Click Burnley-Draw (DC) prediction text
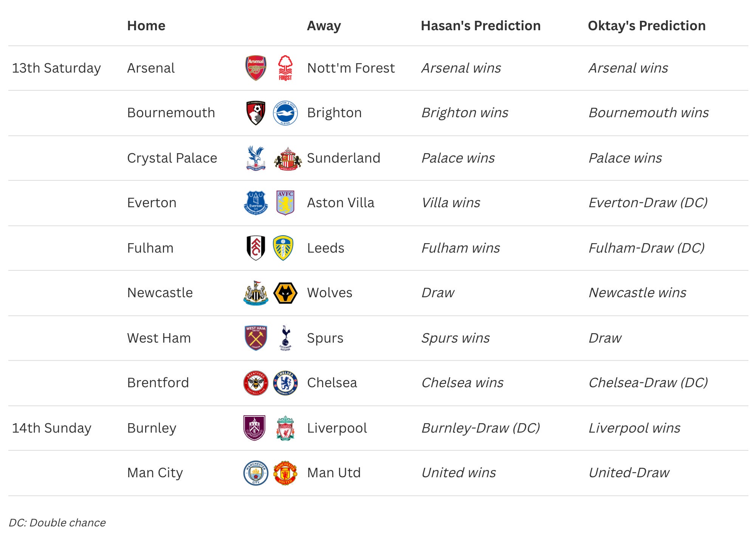This screenshot has width=756, height=537. pos(480,428)
